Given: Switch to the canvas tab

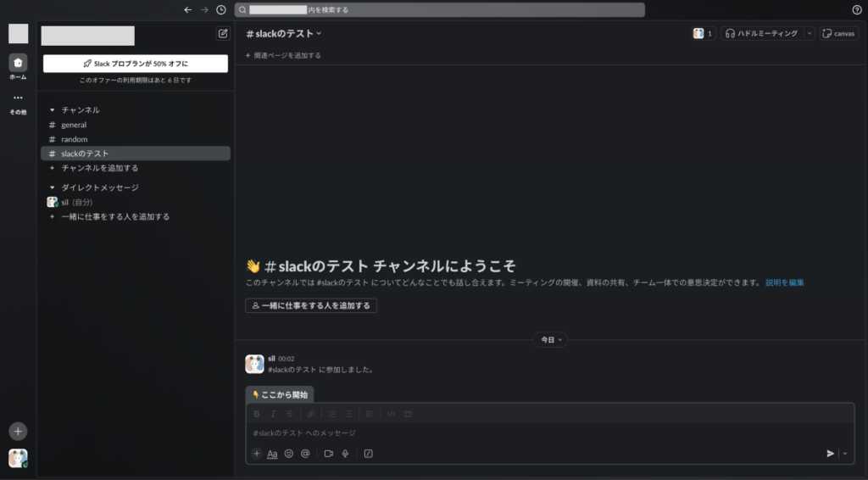Looking at the screenshot, I should coord(838,34).
